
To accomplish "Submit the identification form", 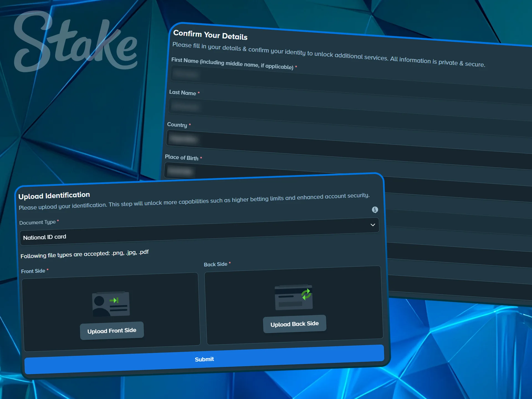I will (x=204, y=359).
